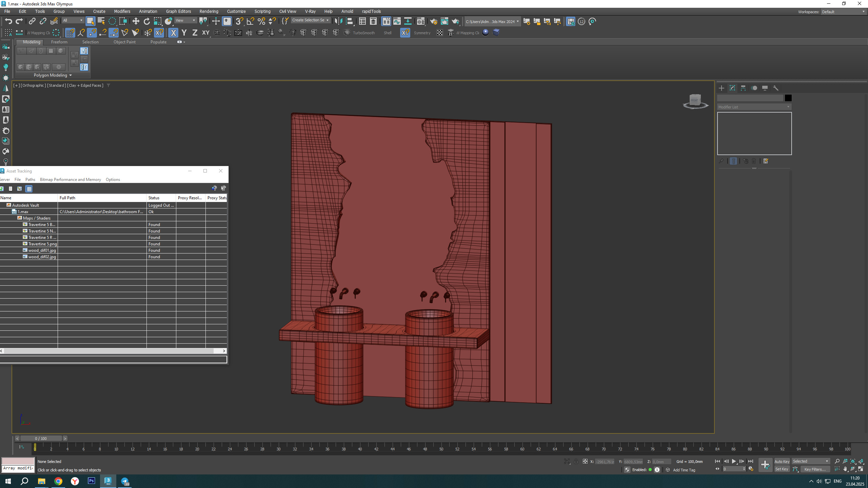Open Select by Name list icon

(101, 21)
